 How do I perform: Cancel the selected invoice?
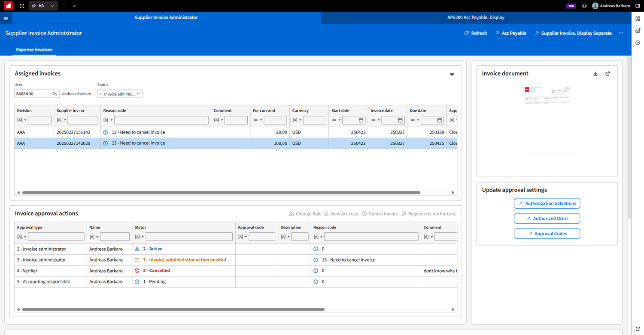tap(365, 213)
